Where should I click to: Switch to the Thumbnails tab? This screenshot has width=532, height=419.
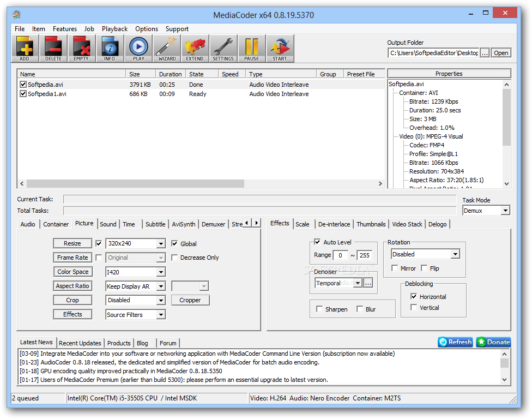coord(371,224)
